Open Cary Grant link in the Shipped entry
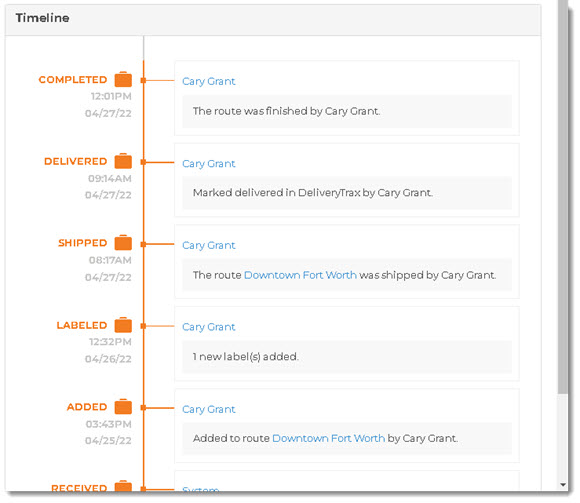Viewport: 580px width, 503px height. pos(209,245)
